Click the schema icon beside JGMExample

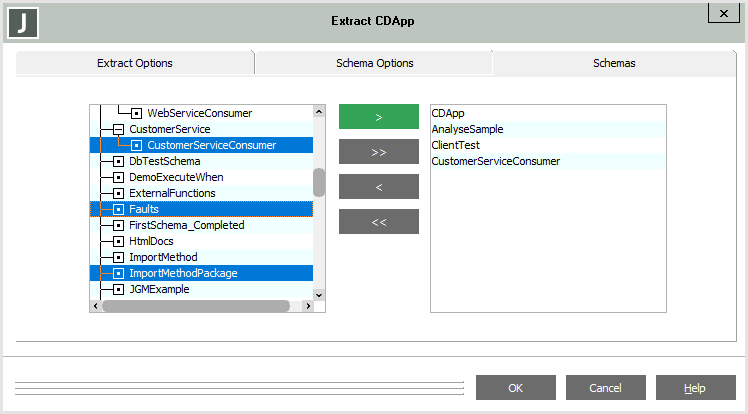pyautogui.click(x=118, y=289)
